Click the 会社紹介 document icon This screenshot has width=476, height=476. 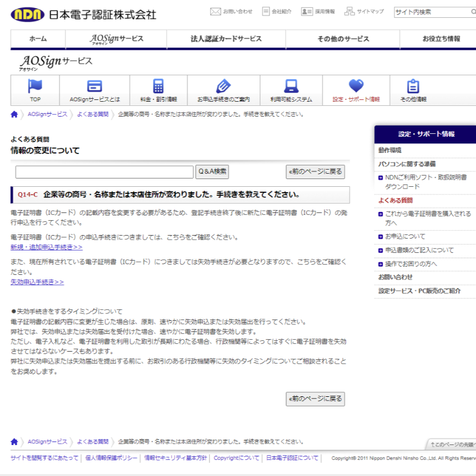(265, 11)
